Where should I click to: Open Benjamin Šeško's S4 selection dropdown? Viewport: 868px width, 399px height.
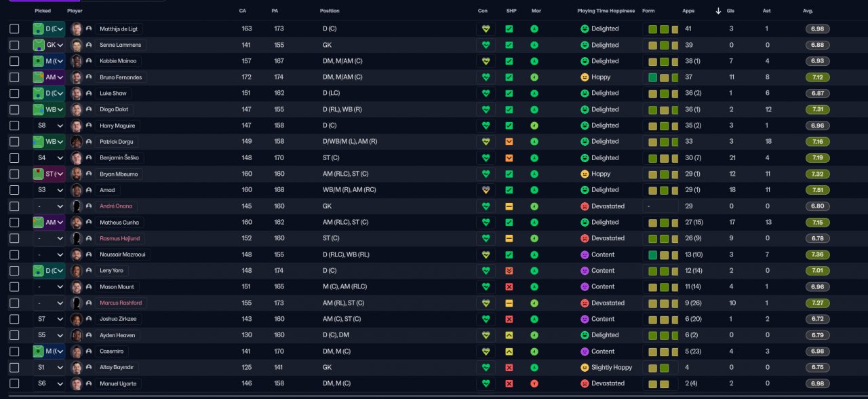point(50,158)
